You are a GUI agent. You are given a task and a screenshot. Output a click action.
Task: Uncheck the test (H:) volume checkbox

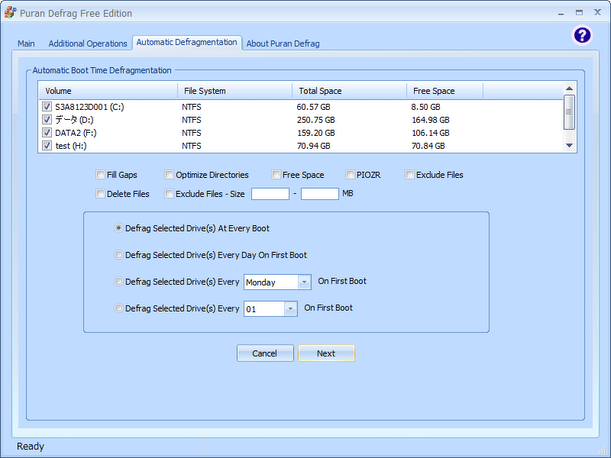(x=47, y=145)
